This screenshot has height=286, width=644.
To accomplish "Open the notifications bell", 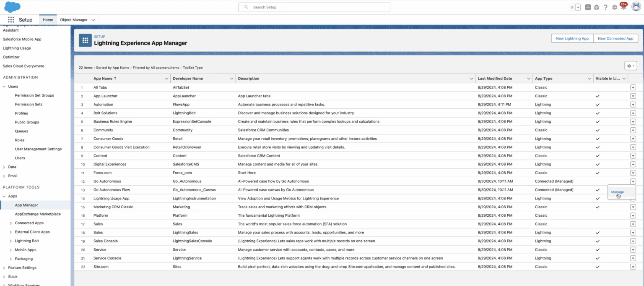I will (623, 7).
